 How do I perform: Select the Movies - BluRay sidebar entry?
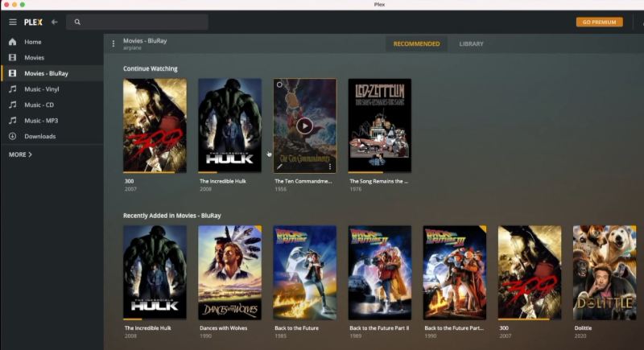52,73
